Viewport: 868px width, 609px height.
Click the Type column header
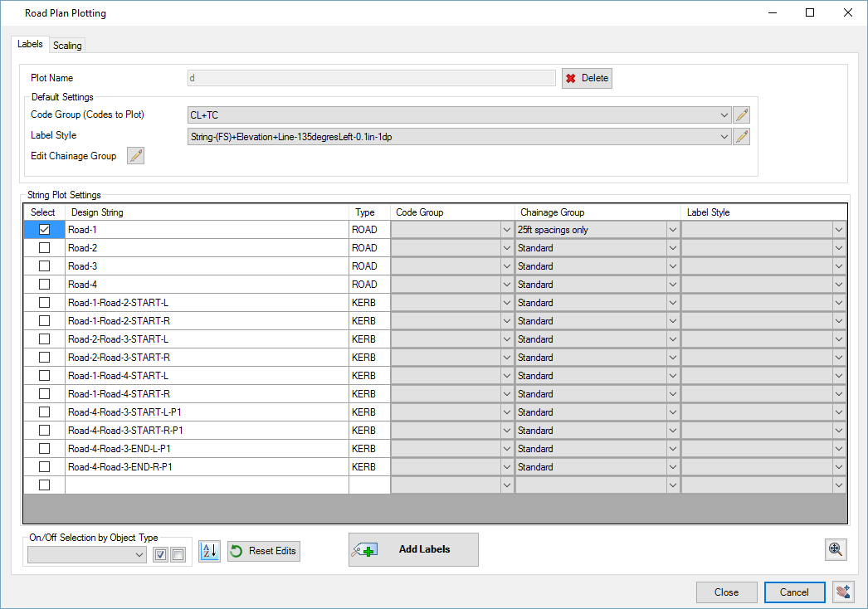tap(370, 212)
